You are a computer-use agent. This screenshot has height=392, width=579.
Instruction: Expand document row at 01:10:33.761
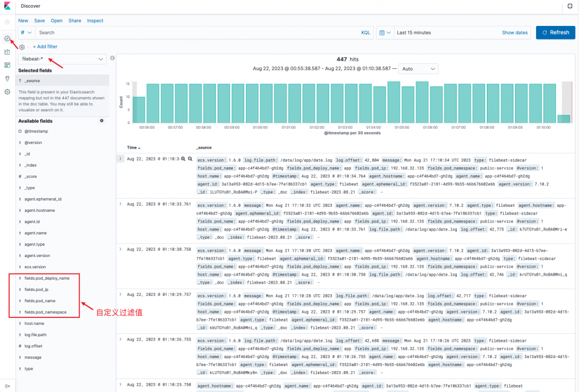(x=120, y=204)
